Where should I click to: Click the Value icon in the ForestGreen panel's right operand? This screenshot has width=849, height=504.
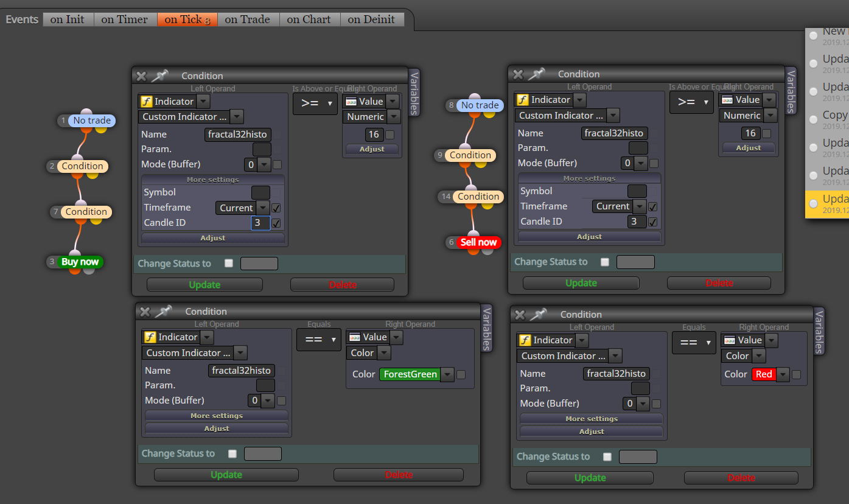(354, 337)
